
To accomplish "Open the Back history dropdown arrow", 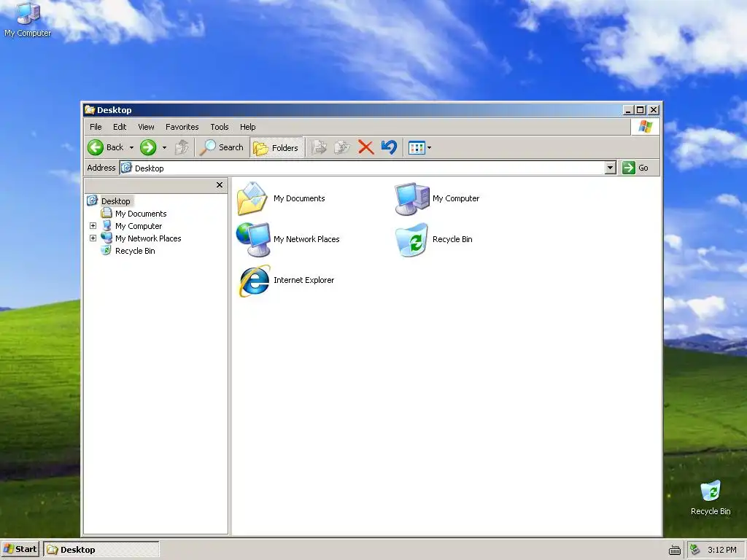I will pos(131,148).
